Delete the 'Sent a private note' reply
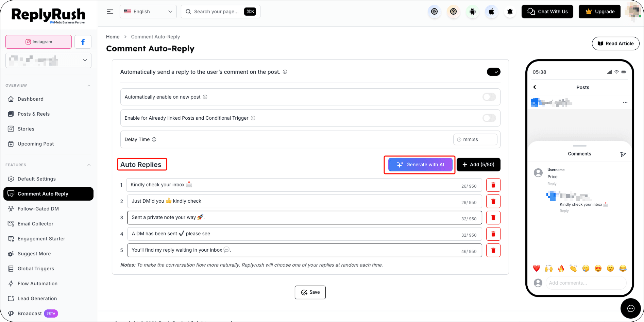This screenshot has width=644, height=322. 493,218
